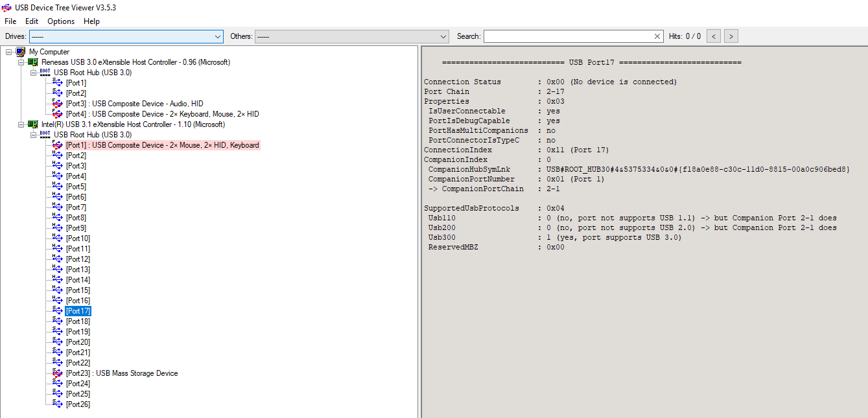Click the USB icon next to Port3 Audio device
This screenshot has height=418, width=868.
click(58, 104)
